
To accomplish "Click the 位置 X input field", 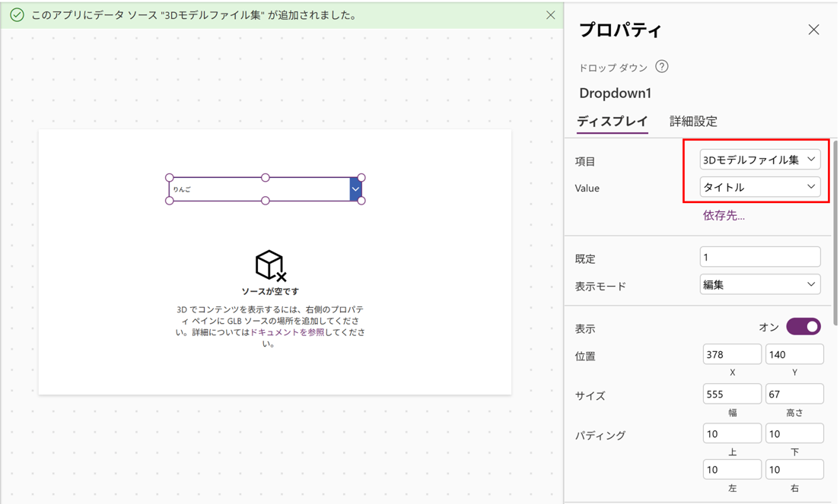I will (732, 354).
